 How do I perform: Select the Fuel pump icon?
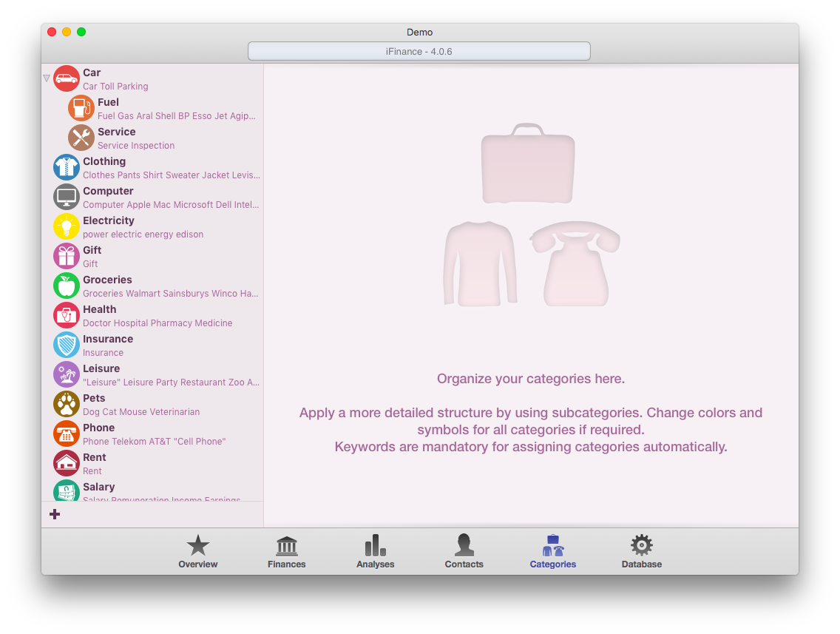coord(81,108)
